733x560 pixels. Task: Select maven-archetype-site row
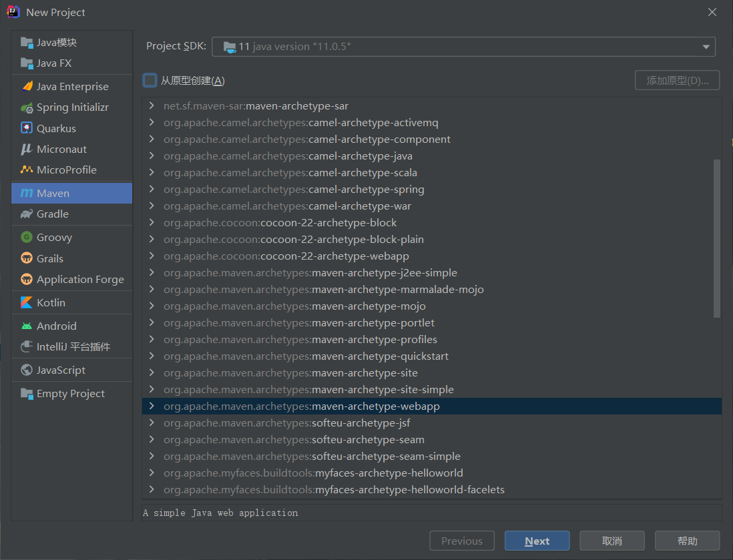(x=431, y=372)
